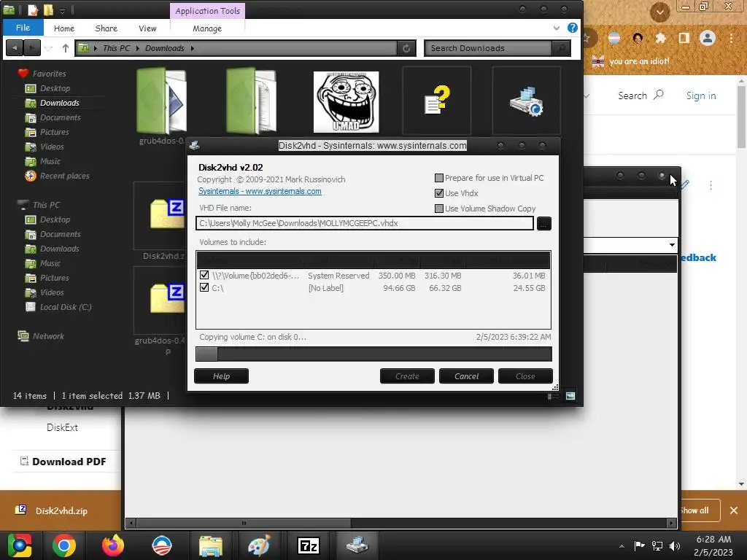Viewport: 747px width, 560px height.
Task: Switch to the Home ribbon tab
Action: pos(64,28)
